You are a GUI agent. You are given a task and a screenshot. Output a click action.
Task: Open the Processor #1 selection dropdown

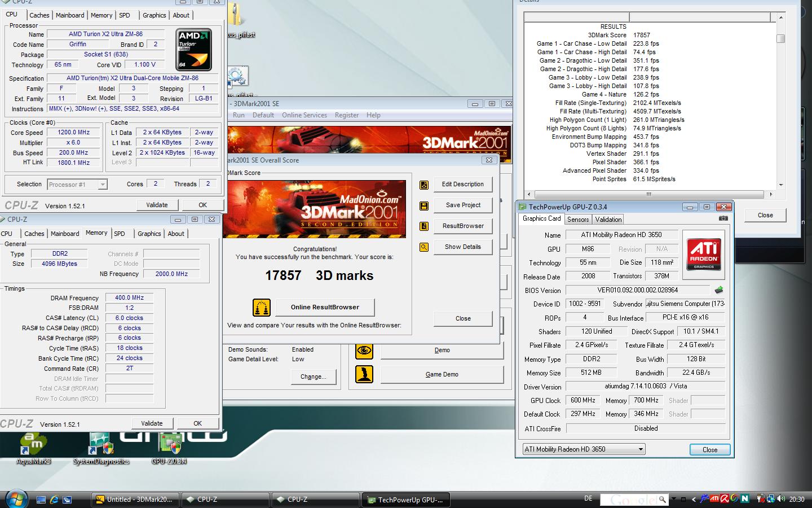pos(102,185)
